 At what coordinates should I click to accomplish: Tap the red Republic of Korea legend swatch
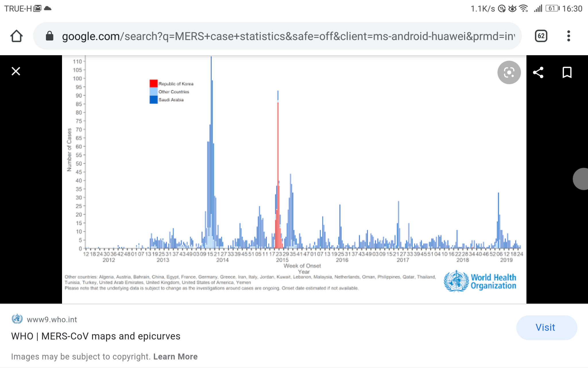tap(153, 83)
